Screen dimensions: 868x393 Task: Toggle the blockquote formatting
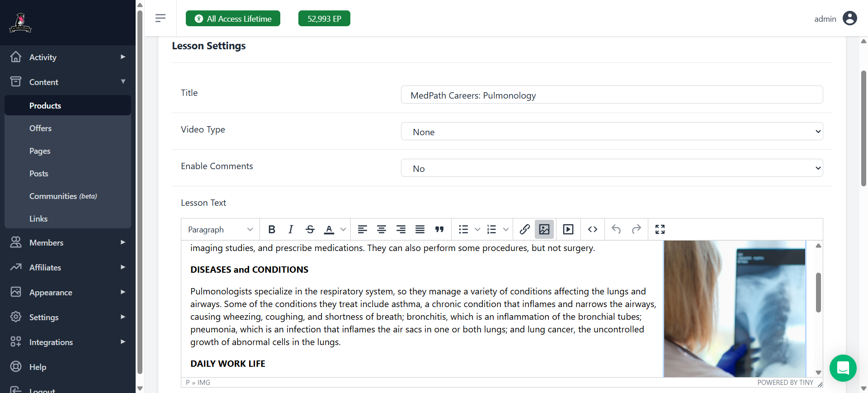click(x=439, y=229)
